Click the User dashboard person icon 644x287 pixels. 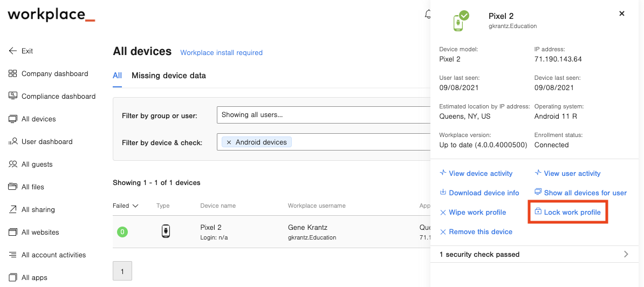(x=13, y=142)
